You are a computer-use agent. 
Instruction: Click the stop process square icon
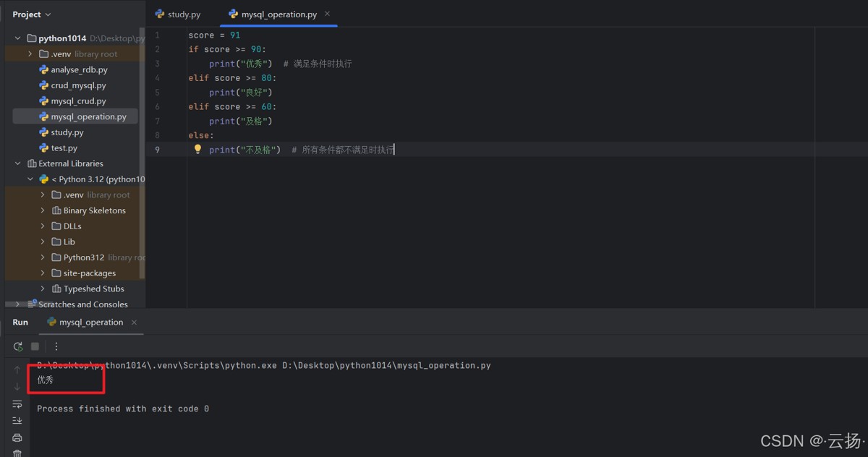point(35,346)
